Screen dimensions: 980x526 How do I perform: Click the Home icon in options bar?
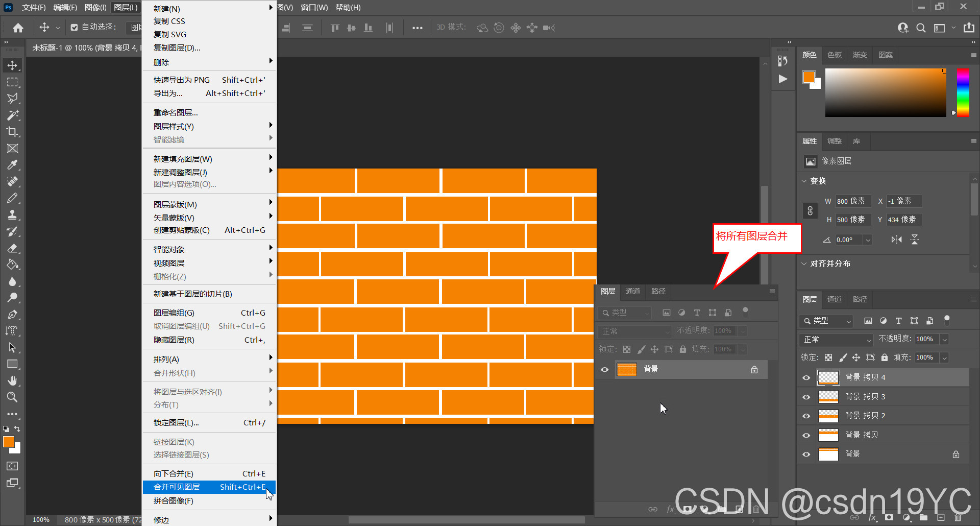coord(18,28)
